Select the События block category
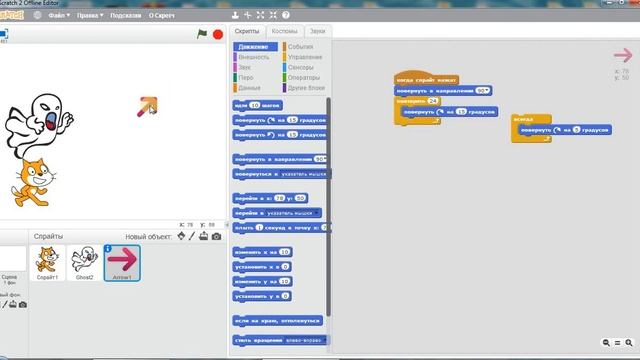 (300, 47)
